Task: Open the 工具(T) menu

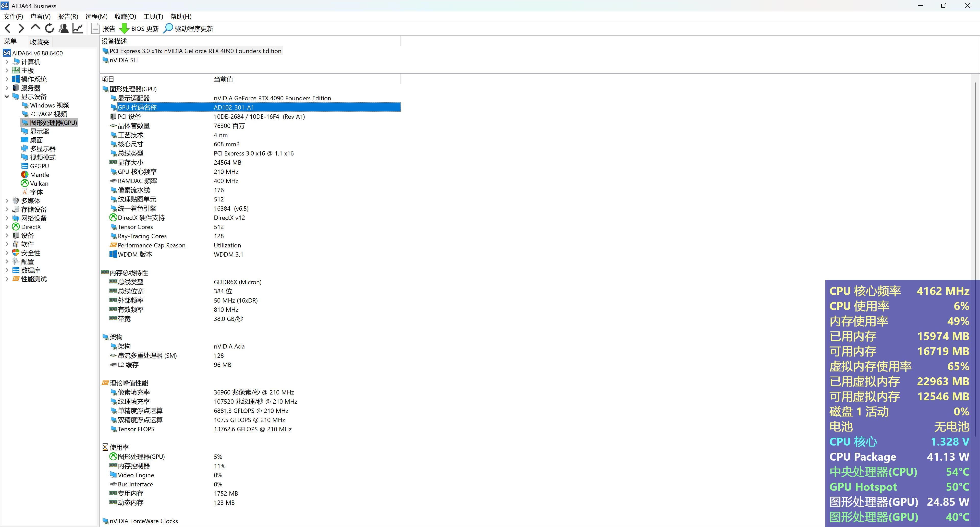Action: (153, 16)
